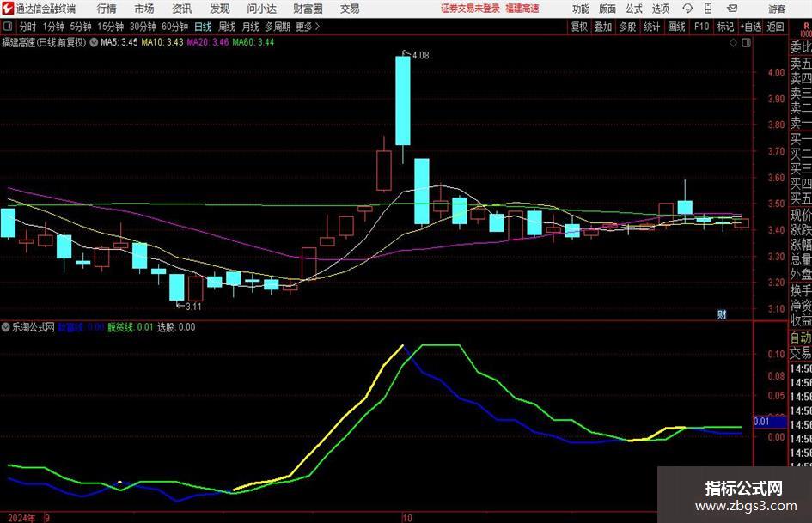Open the mobile phone icon in the title bar
812x523 pixels.
point(708,9)
